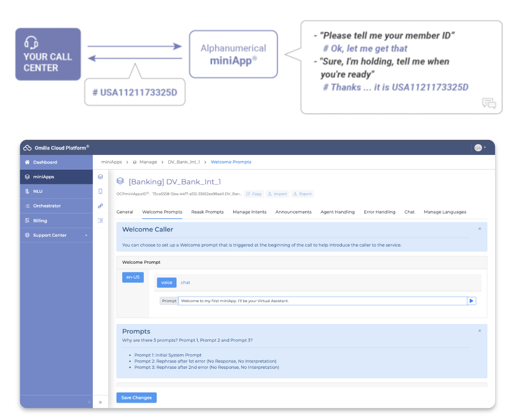Click the mobile device icon in secondary sidebar

(x=100, y=191)
